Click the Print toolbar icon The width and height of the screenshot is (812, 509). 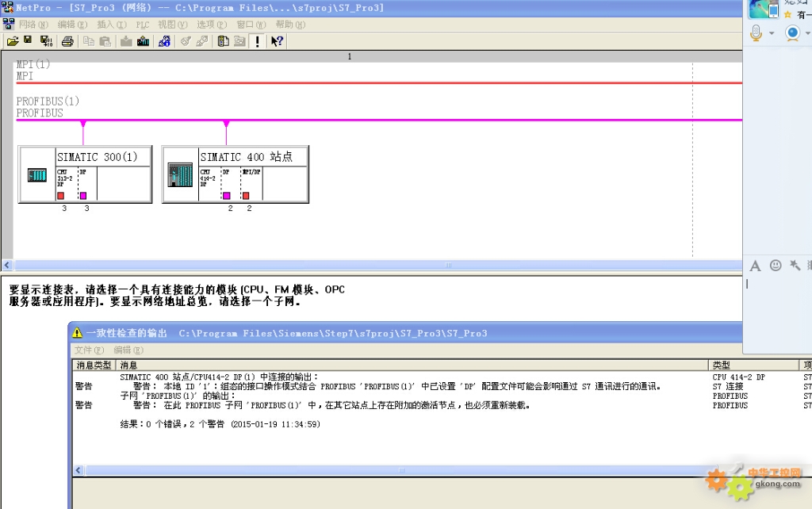pos(67,41)
